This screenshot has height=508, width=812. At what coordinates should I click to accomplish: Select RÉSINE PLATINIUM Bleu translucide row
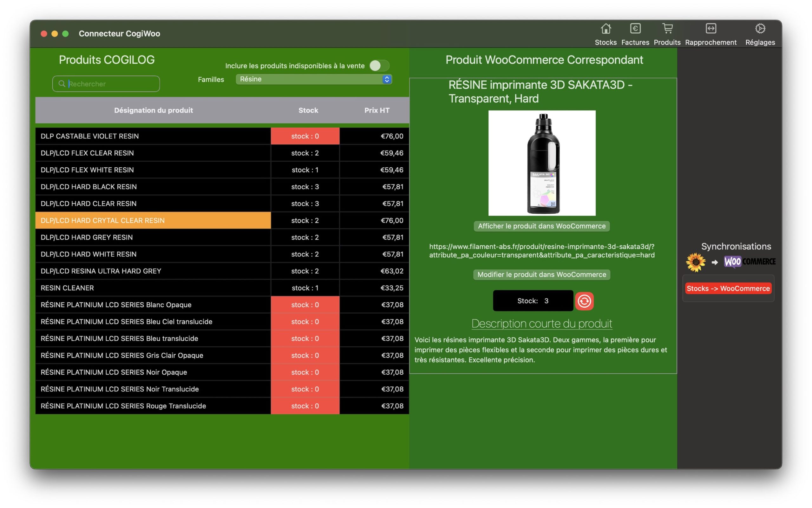(x=222, y=338)
